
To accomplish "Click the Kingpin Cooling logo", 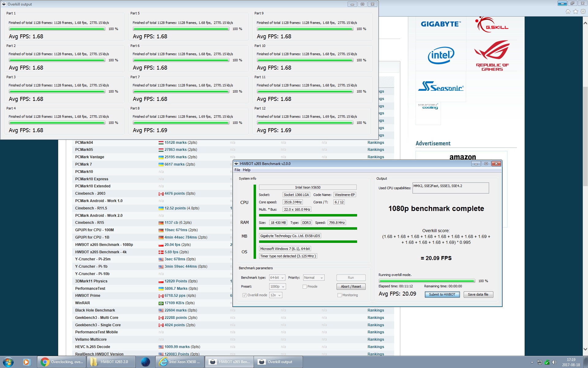I will [x=428, y=107].
